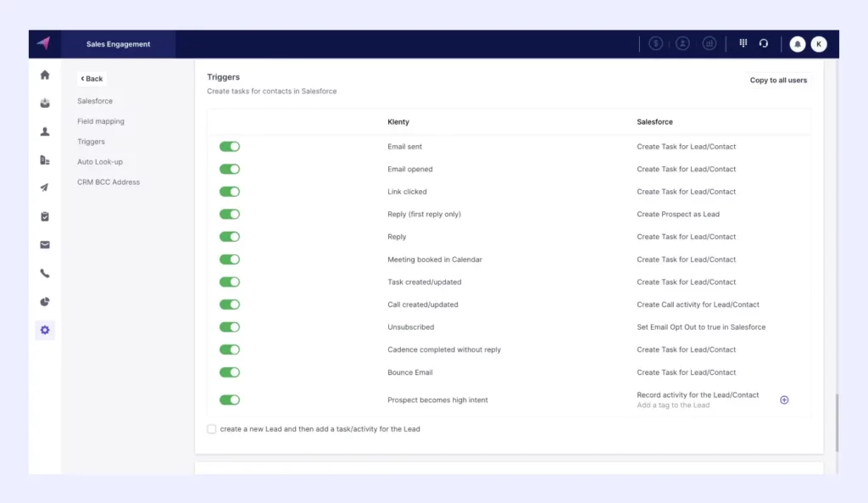Toggle the Call created/updated trigger
Image resolution: width=868 pixels, height=503 pixels.
click(230, 305)
